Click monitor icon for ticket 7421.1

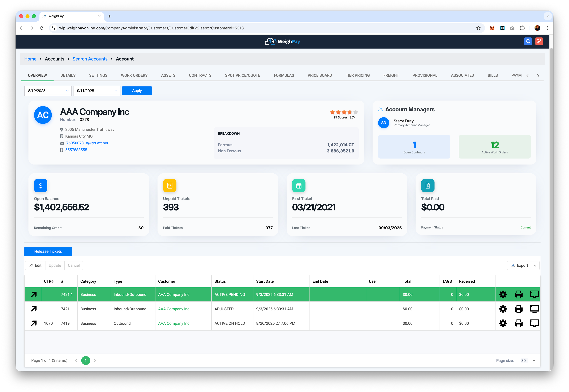(534, 294)
